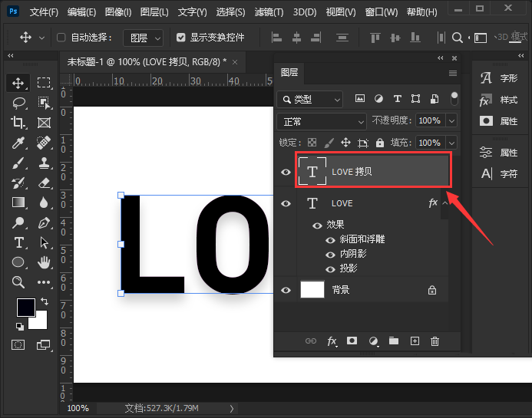
Task: Select the Path Selection tool
Action: 44,242
